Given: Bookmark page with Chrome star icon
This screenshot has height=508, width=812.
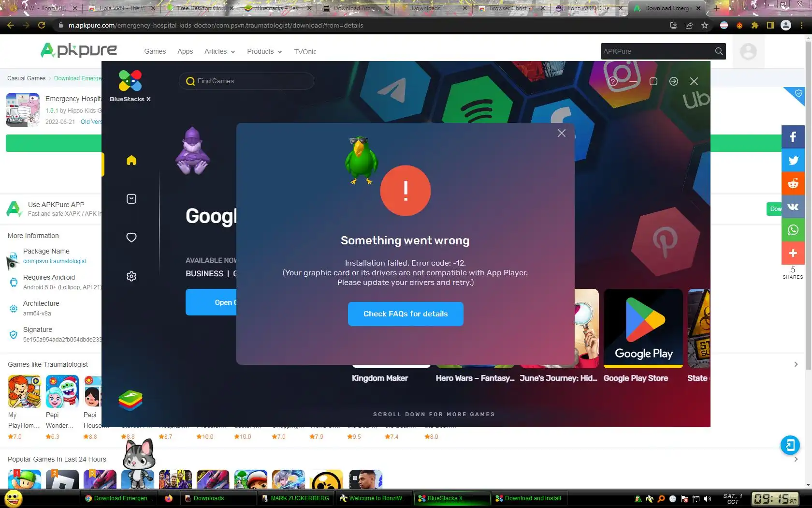Looking at the screenshot, I should pos(705,25).
